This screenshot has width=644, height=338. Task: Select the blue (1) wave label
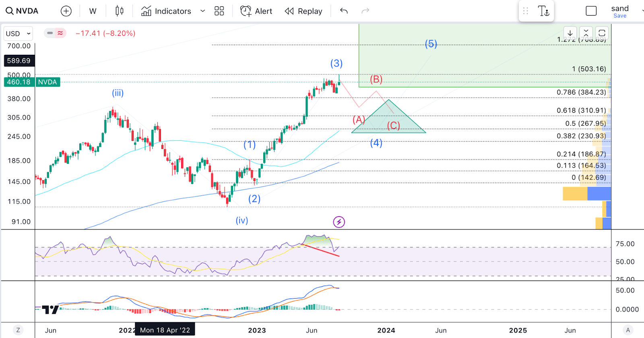click(250, 145)
